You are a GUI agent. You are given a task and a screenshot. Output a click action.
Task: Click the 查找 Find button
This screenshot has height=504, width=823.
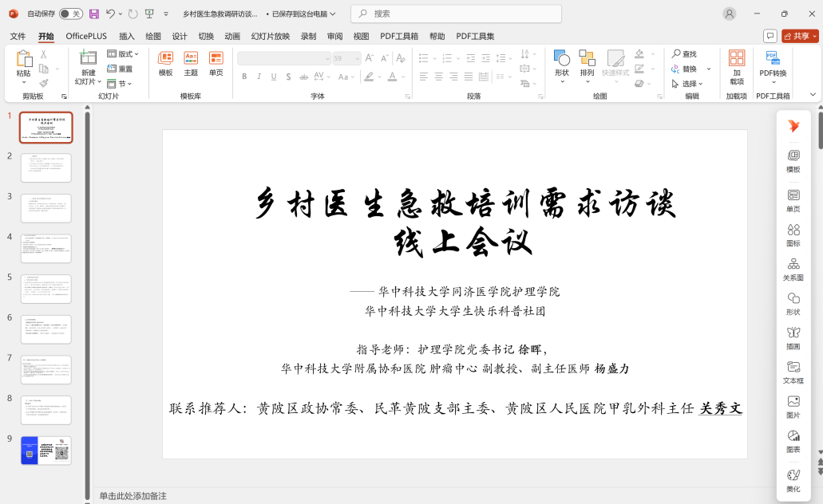684,54
